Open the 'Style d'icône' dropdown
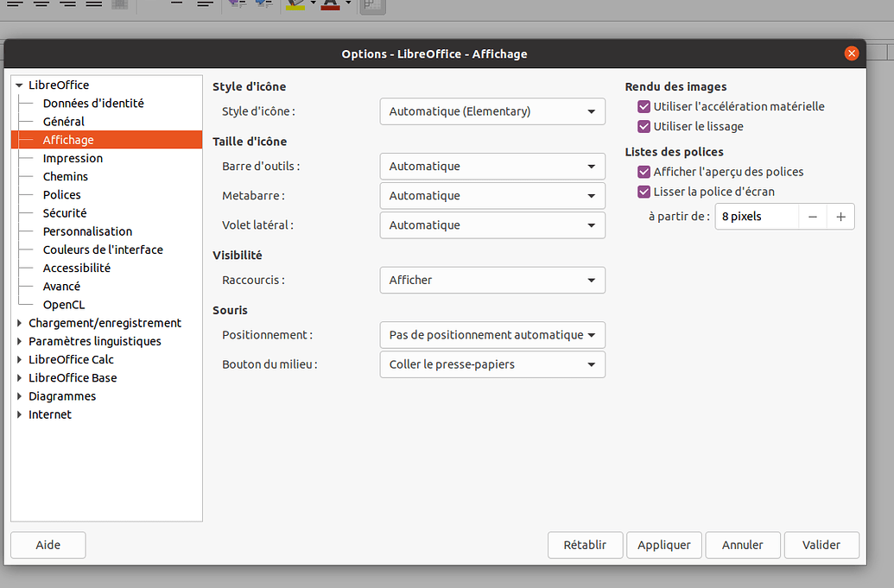Screen dimensions: 894x588 [x=491, y=111]
